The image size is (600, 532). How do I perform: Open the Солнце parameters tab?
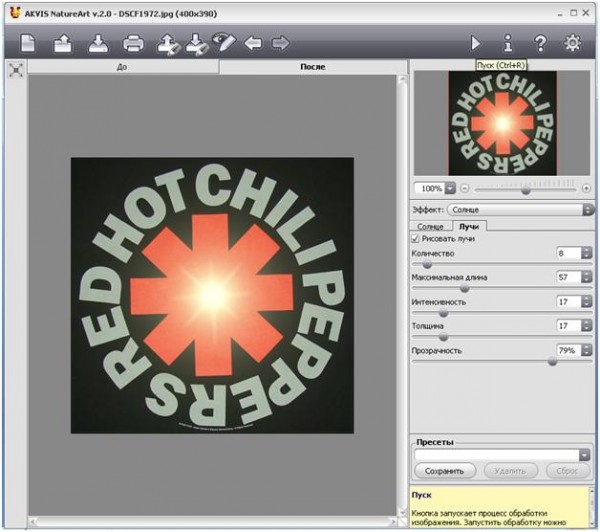(x=430, y=226)
